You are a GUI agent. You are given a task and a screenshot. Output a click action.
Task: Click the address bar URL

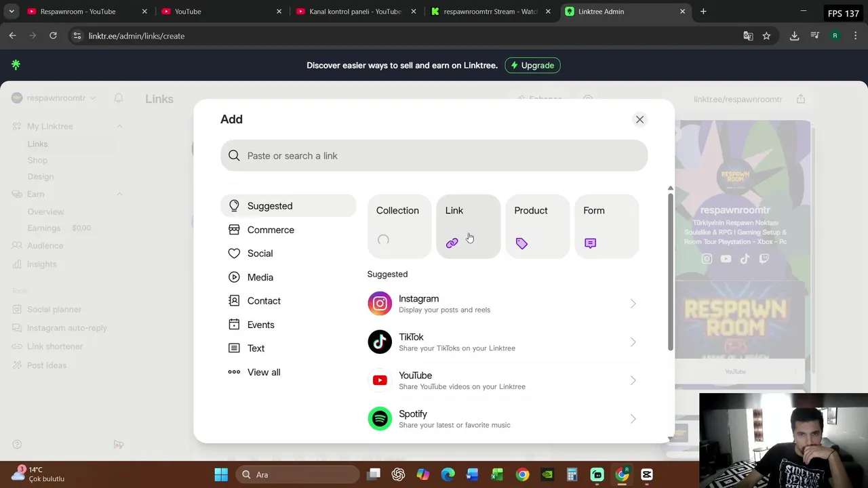click(x=136, y=36)
